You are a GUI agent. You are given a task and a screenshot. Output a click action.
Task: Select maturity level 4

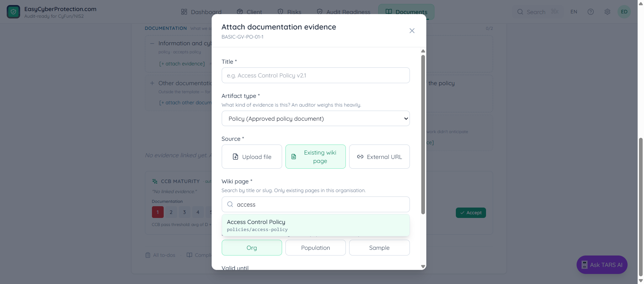[198, 212]
